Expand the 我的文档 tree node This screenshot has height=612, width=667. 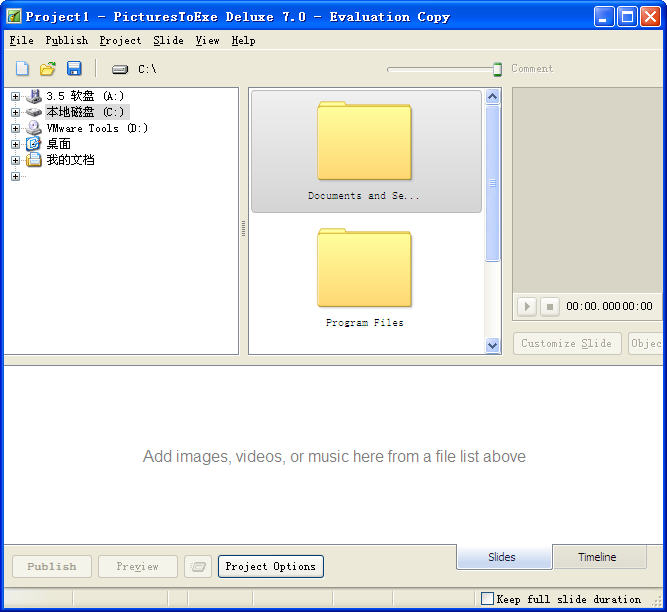pyautogui.click(x=15, y=160)
